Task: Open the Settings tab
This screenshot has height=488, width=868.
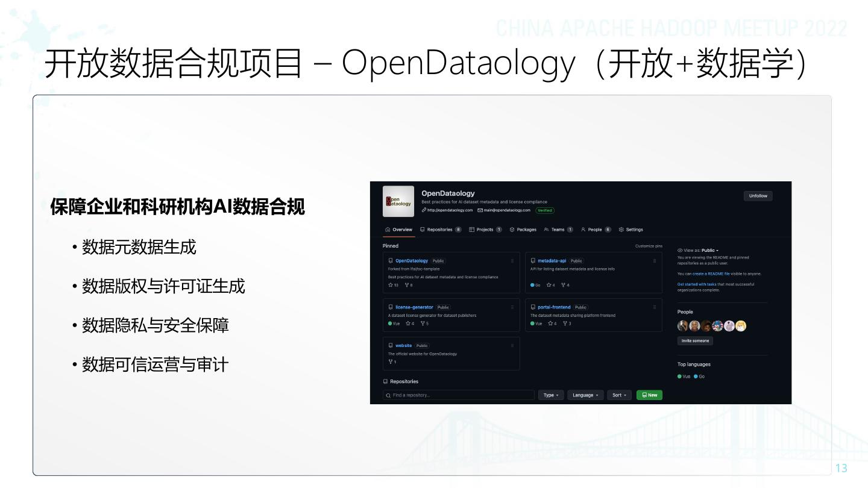Action: point(631,230)
